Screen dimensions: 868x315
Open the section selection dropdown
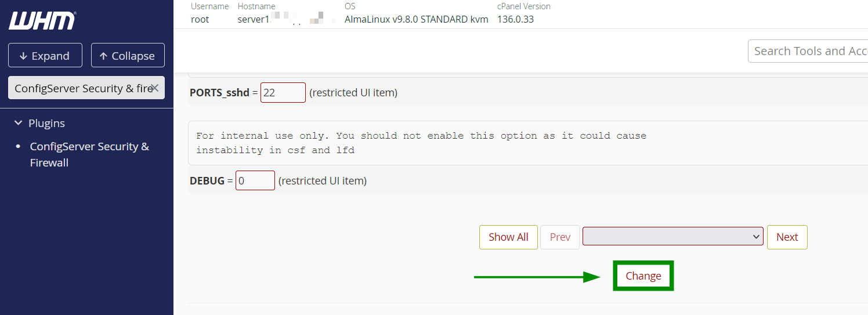[673, 237]
